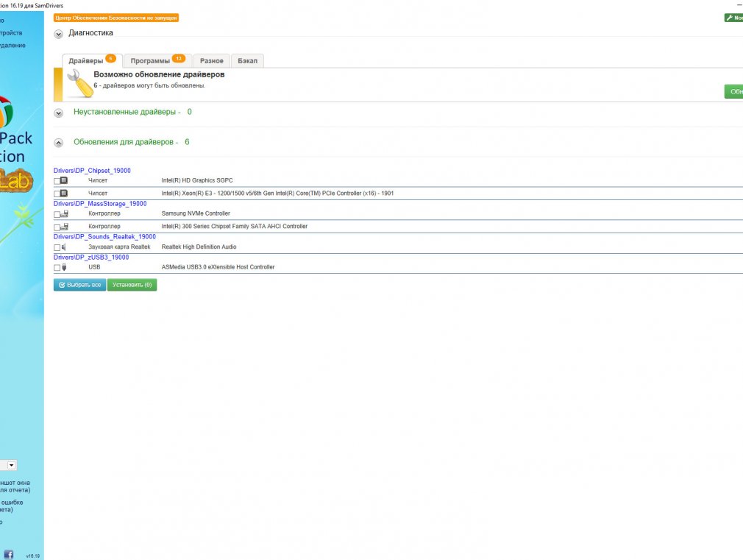Click the 'Неустановленные драйверы - 0' heading

132,112
